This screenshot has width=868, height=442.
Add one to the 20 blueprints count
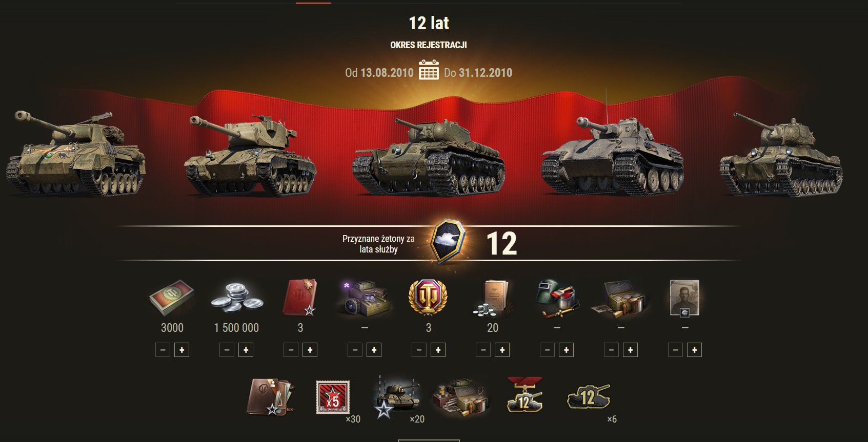tap(502, 350)
